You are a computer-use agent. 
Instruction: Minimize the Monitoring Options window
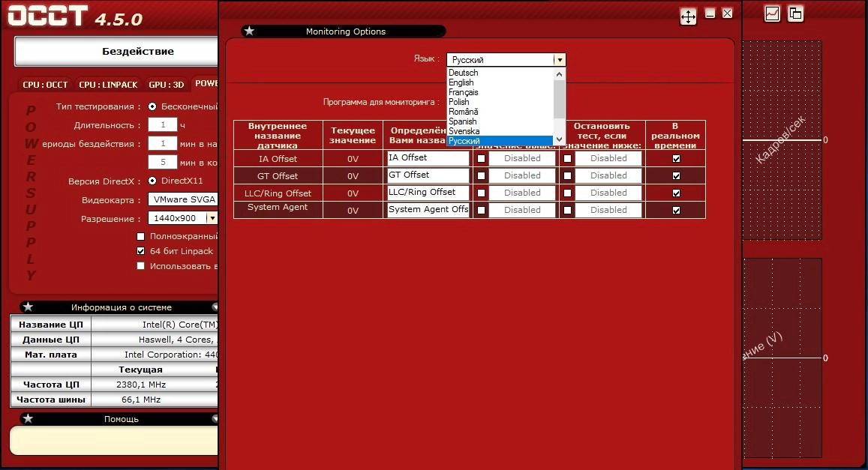[710, 13]
